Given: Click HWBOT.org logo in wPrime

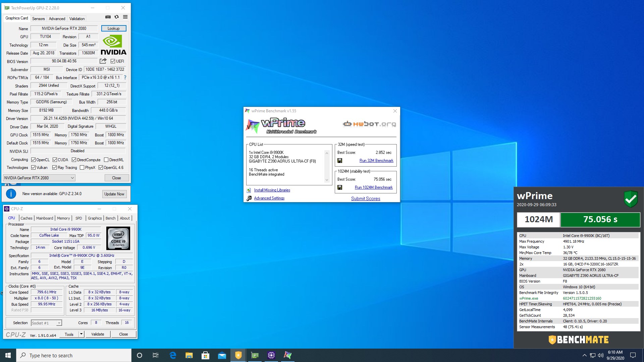Looking at the screenshot, I should (369, 124).
